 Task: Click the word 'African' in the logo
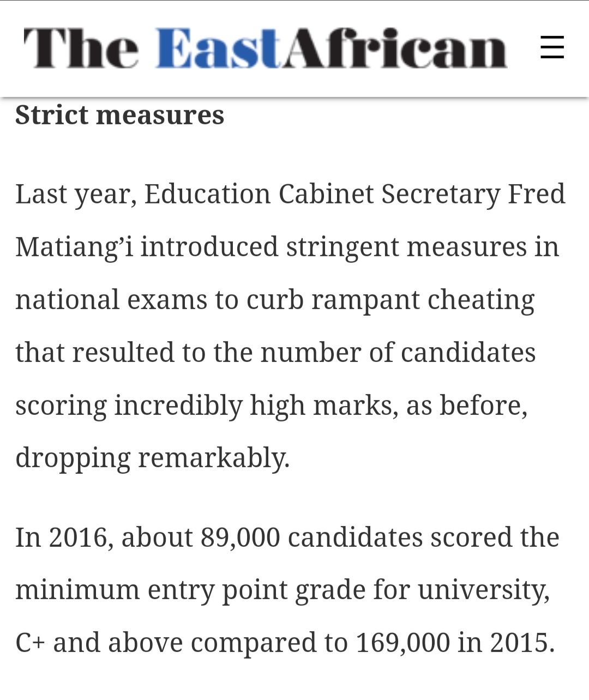(x=395, y=49)
